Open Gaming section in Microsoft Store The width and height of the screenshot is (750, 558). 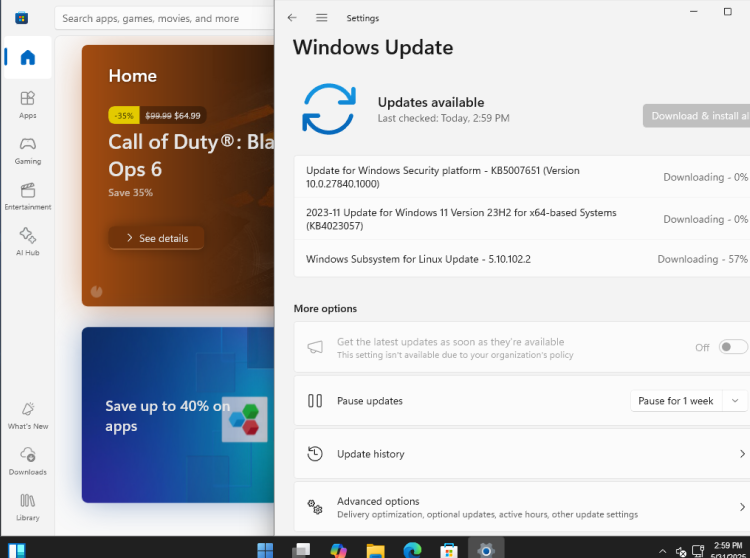[x=28, y=151]
